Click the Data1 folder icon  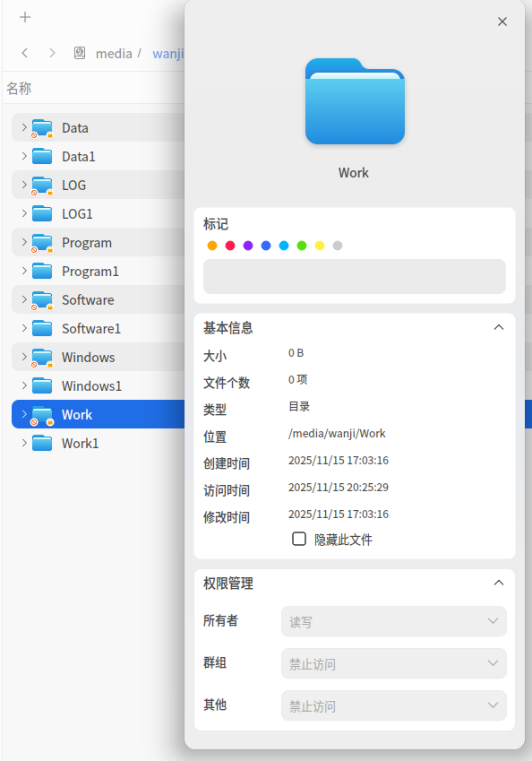click(x=42, y=156)
